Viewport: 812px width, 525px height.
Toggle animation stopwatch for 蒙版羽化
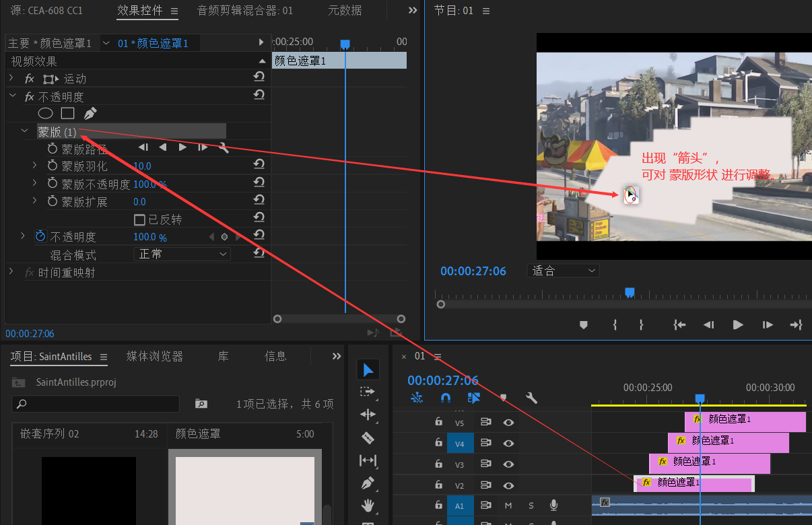[53, 166]
